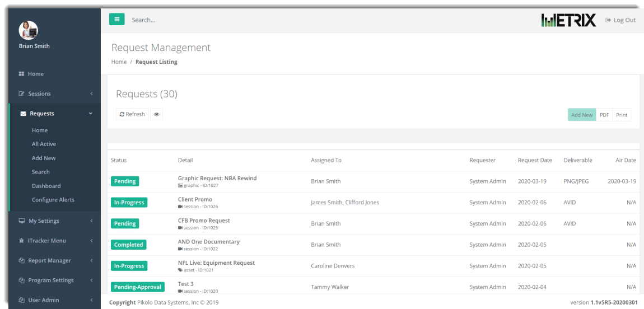Image resolution: width=644 pixels, height=309 pixels.
Task: Open the CFB Promo Request
Action: [x=204, y=221]
